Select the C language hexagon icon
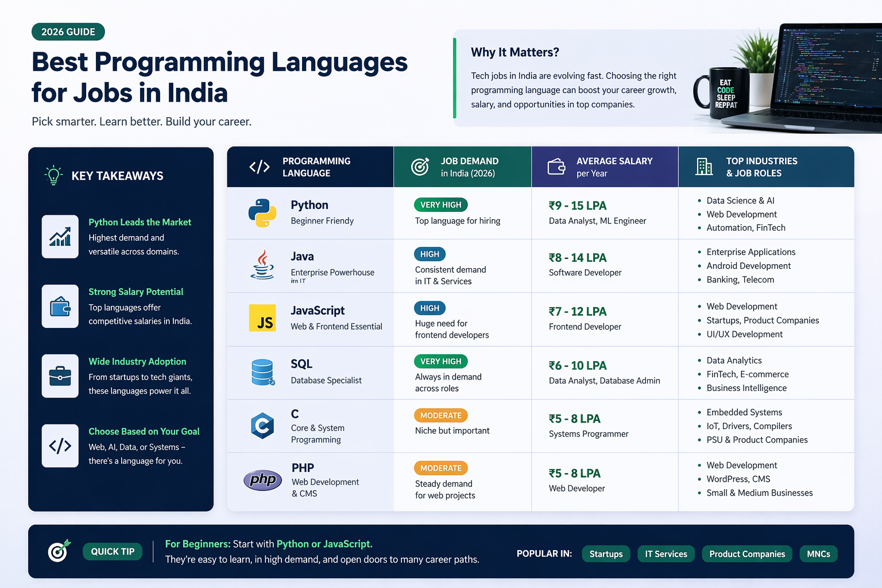The width and height of the screenshot is (882, 588). click(x=262, y=425)
